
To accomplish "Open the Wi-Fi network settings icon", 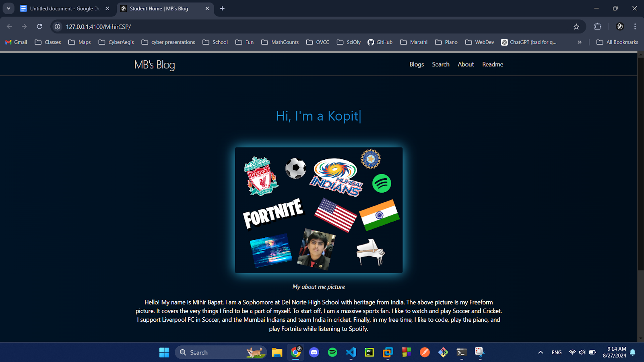I will pos(572,352).
